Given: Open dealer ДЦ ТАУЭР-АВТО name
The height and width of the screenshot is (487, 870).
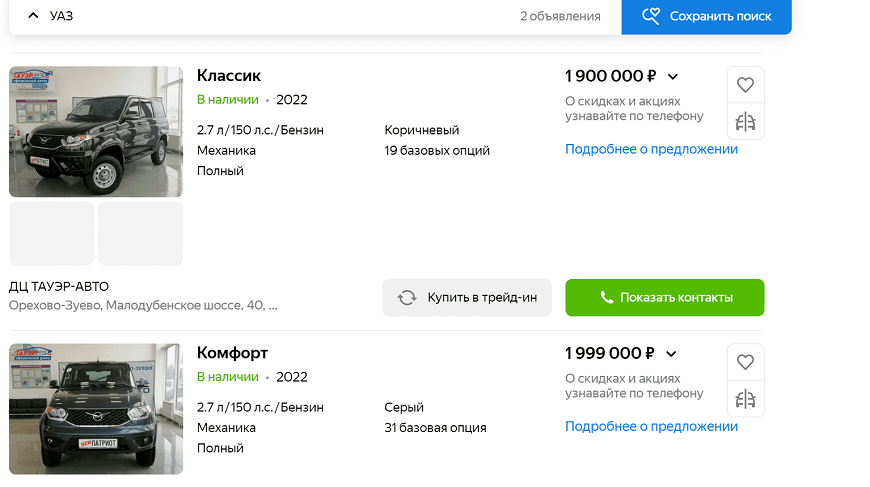Looking at the screenshot, I should pos(59,287).
